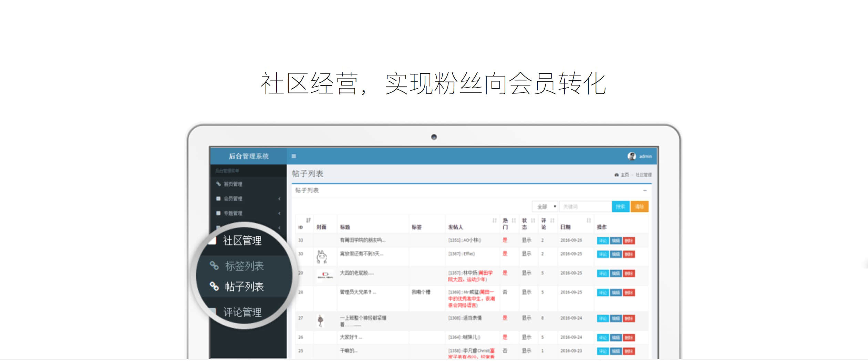Screen dimensions: 868x361
Task: Collapse the 帖子列表 panel with minus button
Action: (645, 190)
